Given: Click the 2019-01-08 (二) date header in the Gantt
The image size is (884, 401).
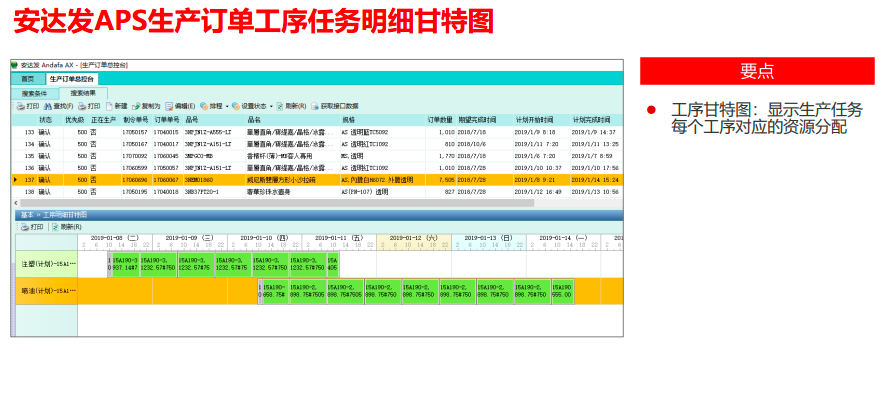Looking at the screenshot, I should [x=114, y=237].
